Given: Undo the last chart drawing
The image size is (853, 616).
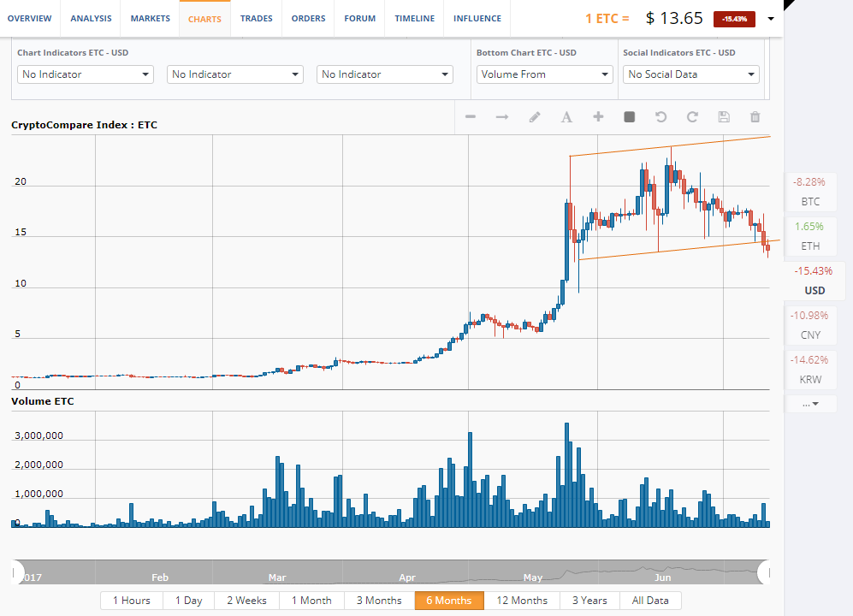Looking at the screenshot, I should click(x=660, y=117).
